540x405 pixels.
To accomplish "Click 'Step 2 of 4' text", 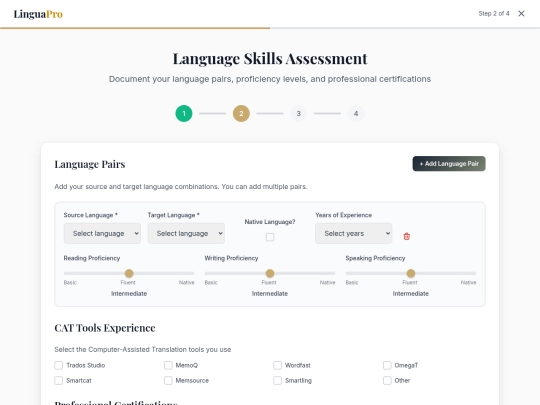I will tap(494, 13).
